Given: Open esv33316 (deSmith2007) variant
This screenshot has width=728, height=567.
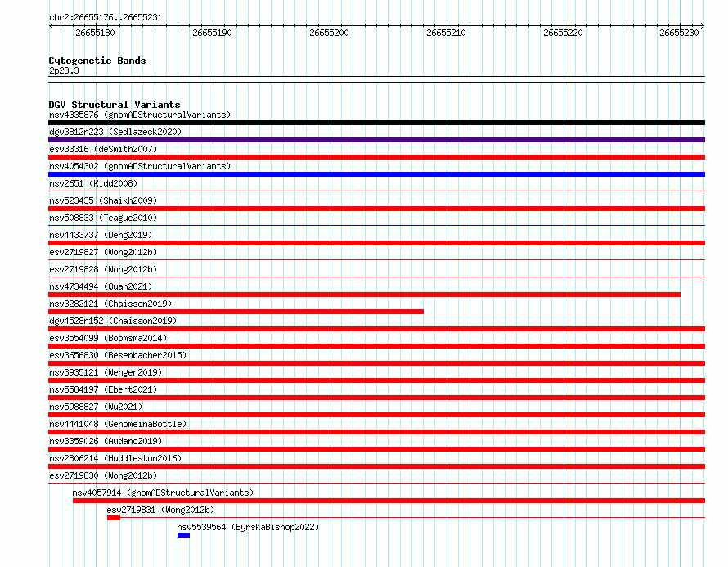Looking at the screenshot, I should tap(103, 149).
